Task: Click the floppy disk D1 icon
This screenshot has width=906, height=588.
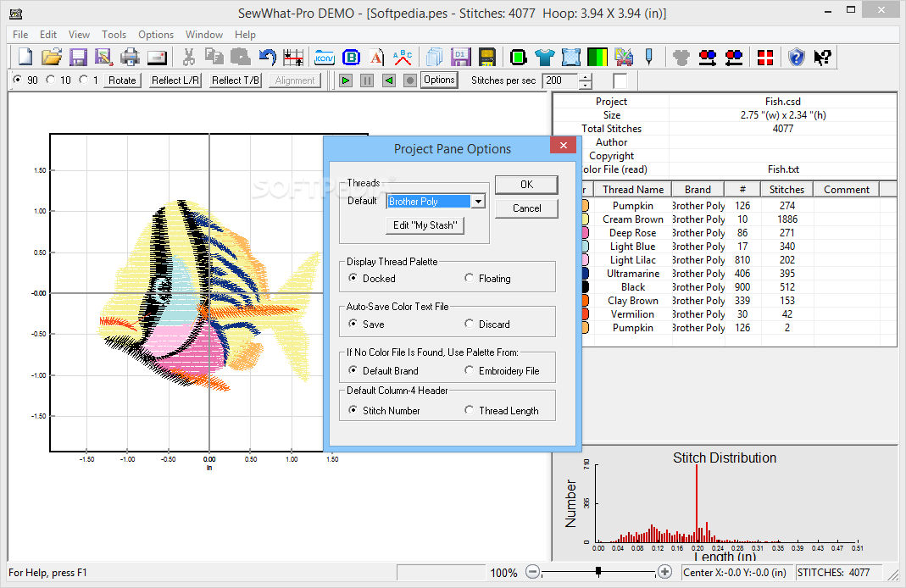Action: click(x=460, y=58)
